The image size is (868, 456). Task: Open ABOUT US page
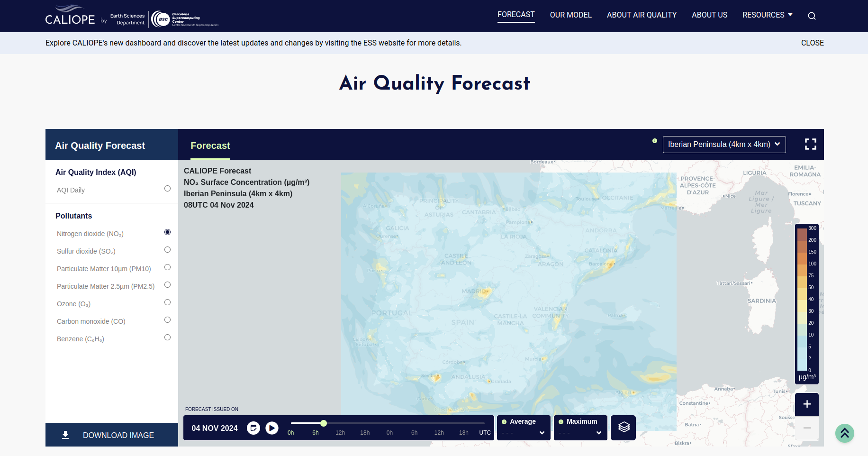point(709,15)
